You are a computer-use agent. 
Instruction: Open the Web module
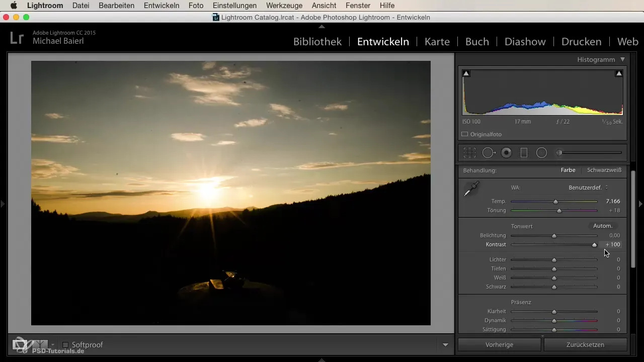coord(627,42)
